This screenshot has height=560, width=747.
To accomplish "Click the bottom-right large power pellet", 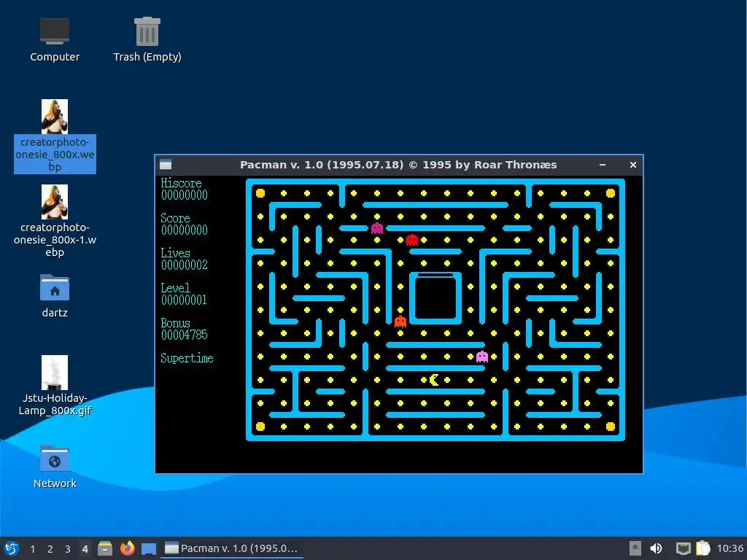I will 611,426.
